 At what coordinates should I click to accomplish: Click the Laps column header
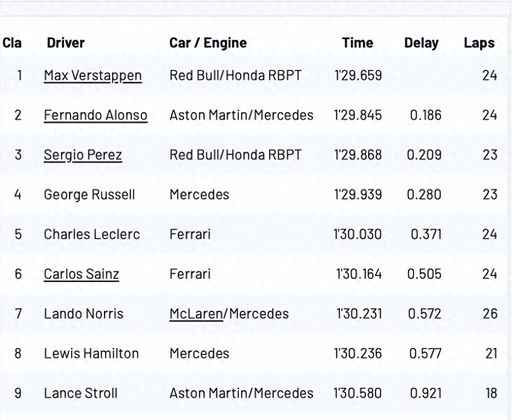point(479,43)
